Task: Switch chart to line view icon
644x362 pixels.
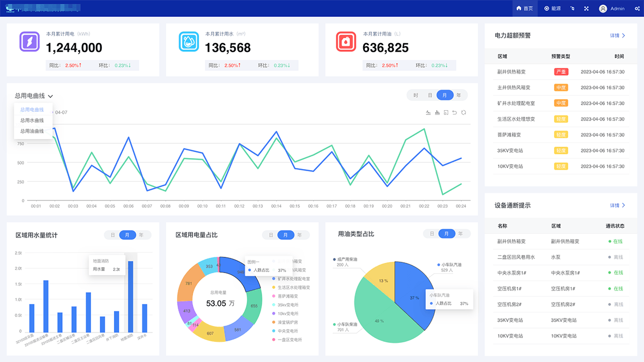Action: [428, 112]
